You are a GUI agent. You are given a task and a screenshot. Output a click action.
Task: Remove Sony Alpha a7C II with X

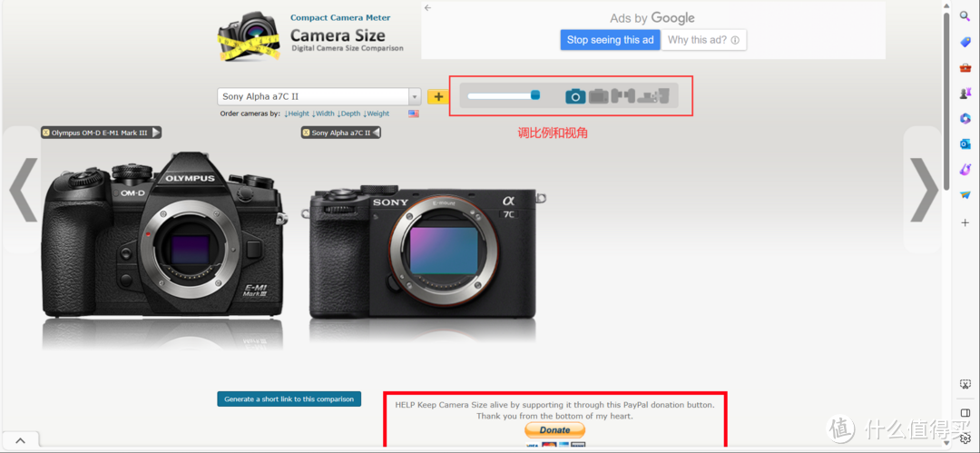click(307, 133)
